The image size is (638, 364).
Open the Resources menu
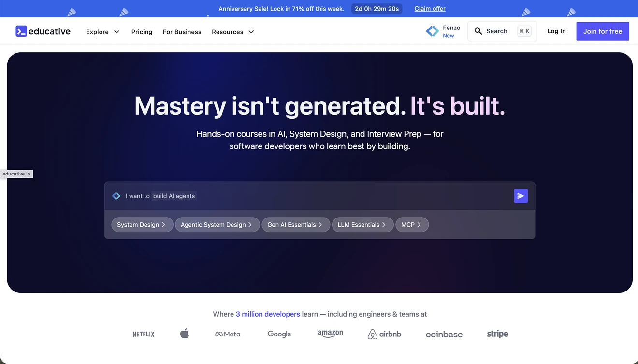233,32
